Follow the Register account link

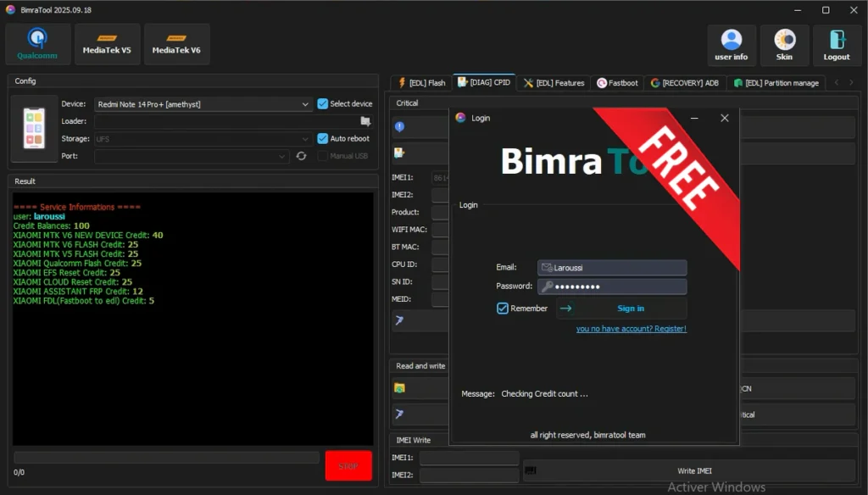click(x=631, y=329)
